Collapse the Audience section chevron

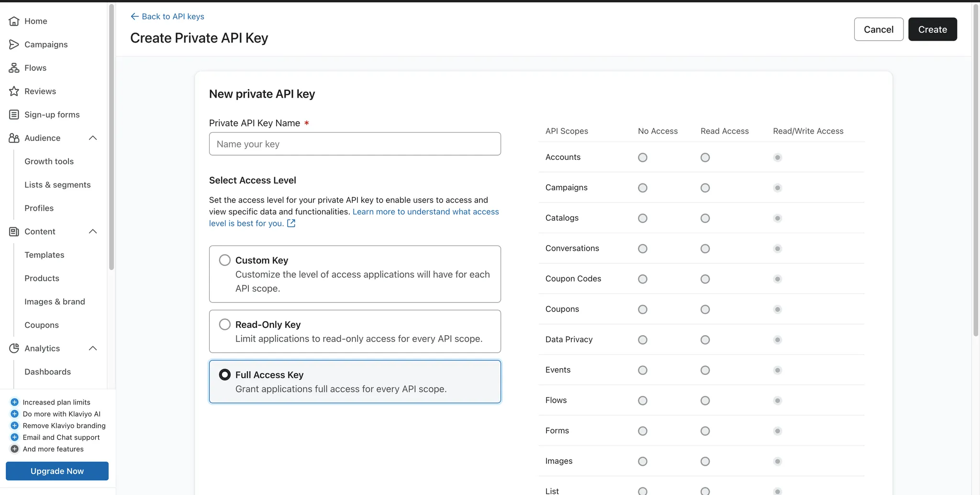[x=93, y=138]
